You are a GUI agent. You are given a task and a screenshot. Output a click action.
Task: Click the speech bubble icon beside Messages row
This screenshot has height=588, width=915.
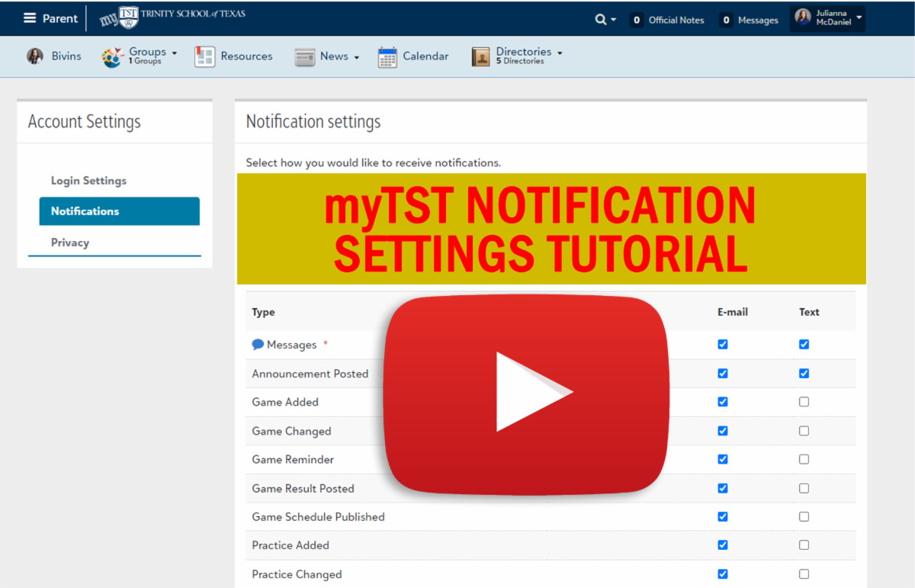pos(258,345)
